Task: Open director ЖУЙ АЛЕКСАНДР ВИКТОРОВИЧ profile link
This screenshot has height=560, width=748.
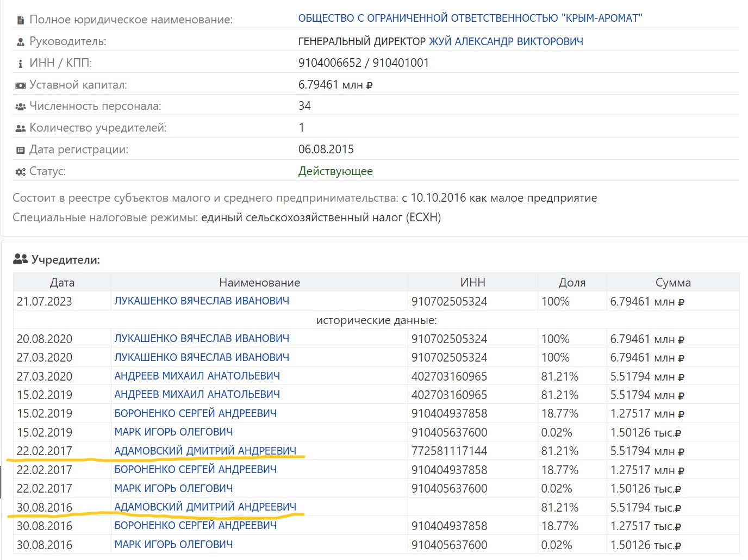Action: point(506,42)
